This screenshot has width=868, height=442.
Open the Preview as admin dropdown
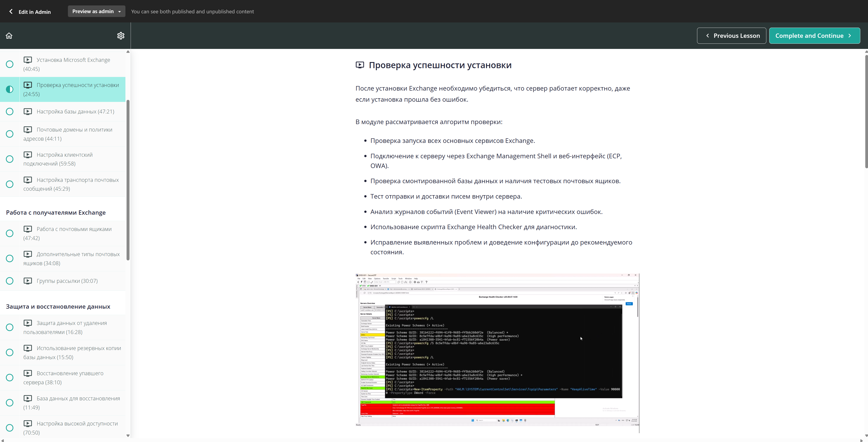point(96,12)
